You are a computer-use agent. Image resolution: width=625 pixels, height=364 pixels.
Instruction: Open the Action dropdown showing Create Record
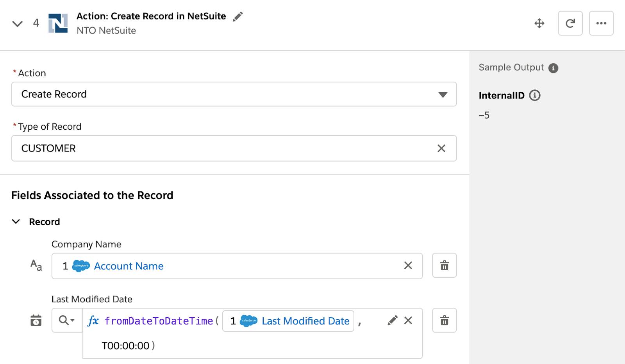coord(234,94)
